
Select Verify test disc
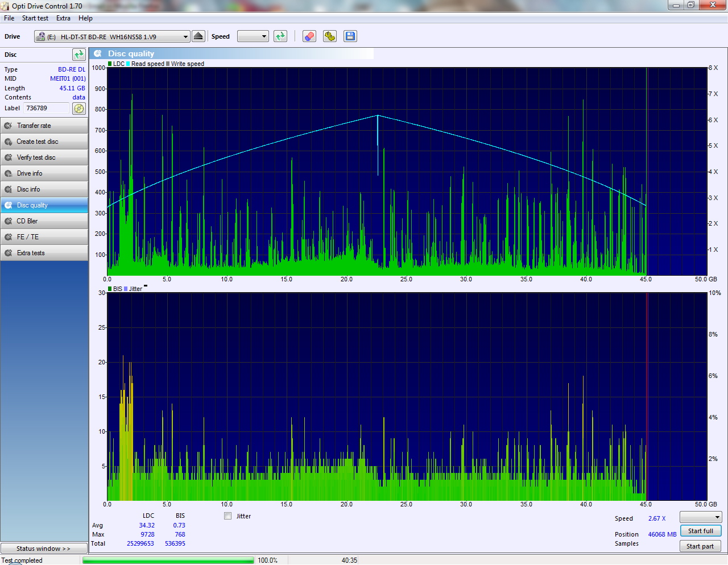pyautogui.click(x=44, y=157)
